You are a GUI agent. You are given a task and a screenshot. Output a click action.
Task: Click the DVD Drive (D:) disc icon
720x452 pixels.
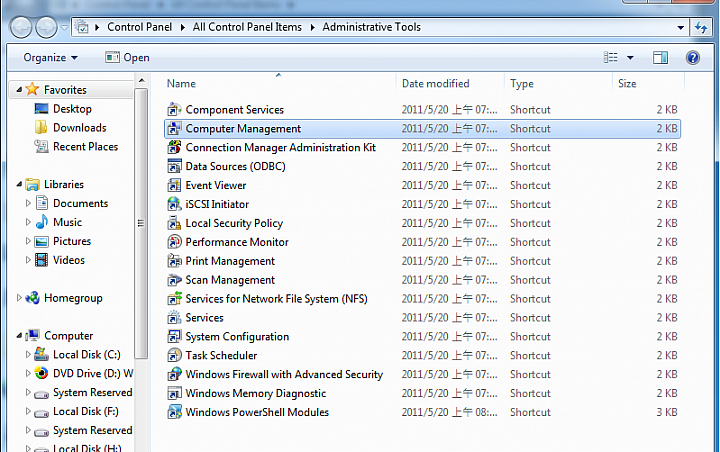coord(41,373)
